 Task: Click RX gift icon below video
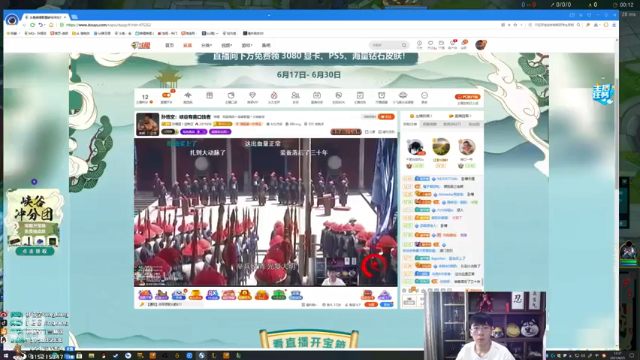[212, 294]
